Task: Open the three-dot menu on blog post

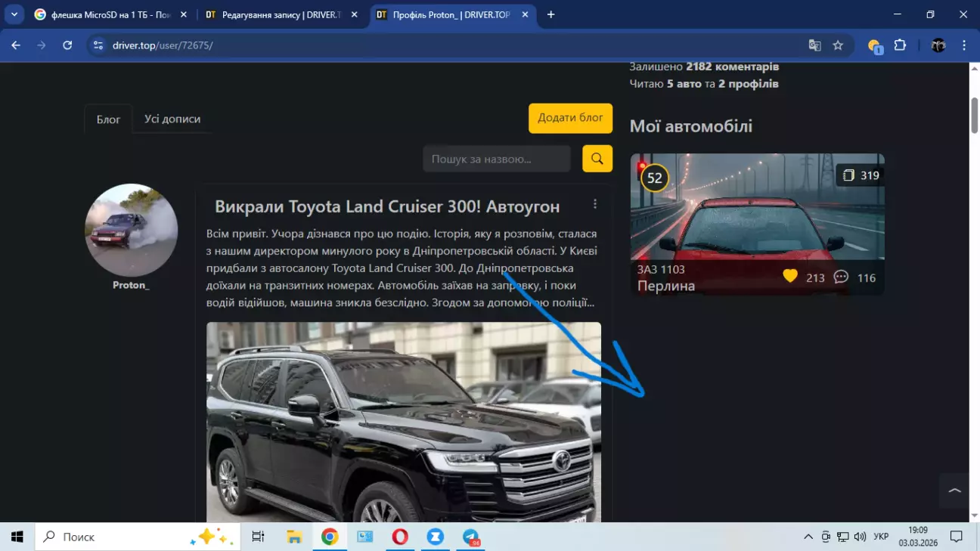Action: coord(595,204)
